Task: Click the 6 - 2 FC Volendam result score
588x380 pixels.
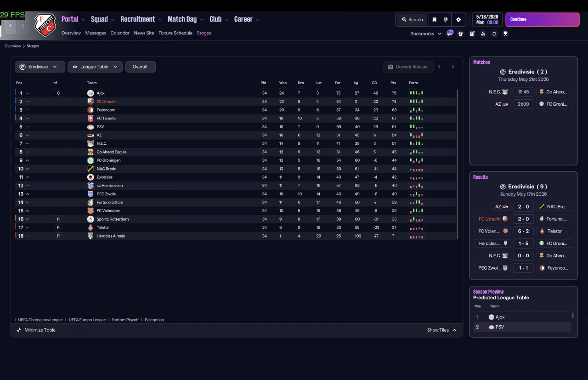Action: [x=523, y=231]
